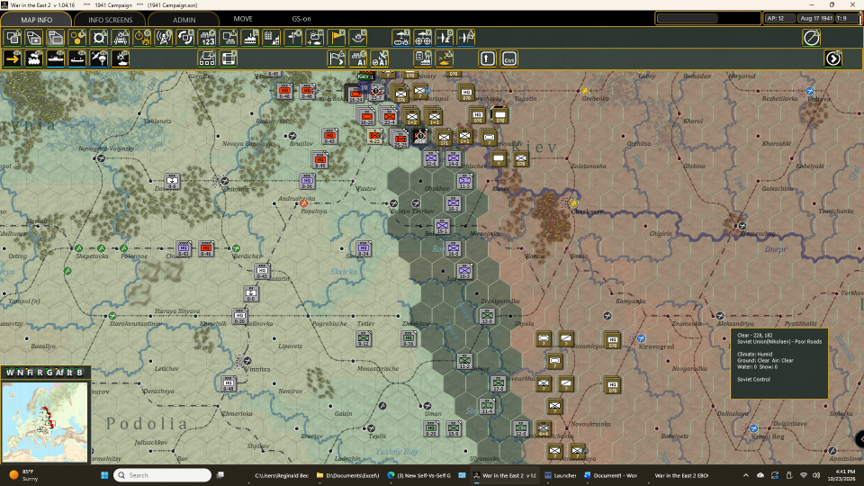Click the satellite AI air assist icon
Viewport: 864px width, 486px height.
[x=380, y=58]
